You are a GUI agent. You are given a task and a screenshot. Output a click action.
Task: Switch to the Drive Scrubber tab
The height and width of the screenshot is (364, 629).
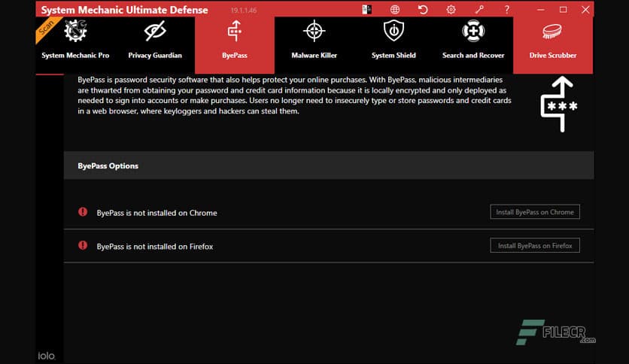pyautogui.click(x=553, y=45)
